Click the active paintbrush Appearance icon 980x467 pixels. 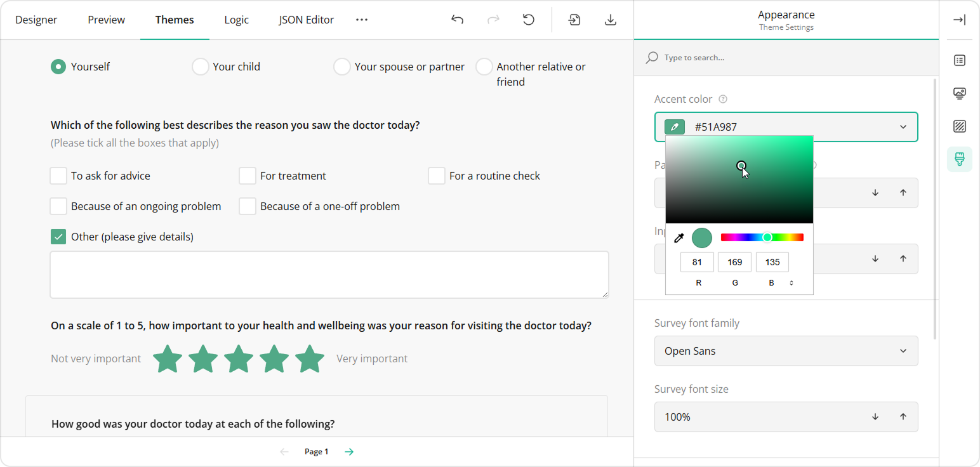(959, 159)
